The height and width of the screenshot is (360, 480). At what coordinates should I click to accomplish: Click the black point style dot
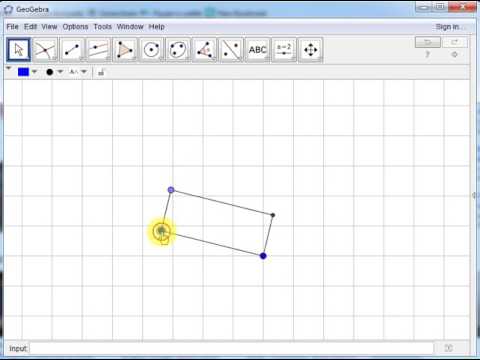50,72
